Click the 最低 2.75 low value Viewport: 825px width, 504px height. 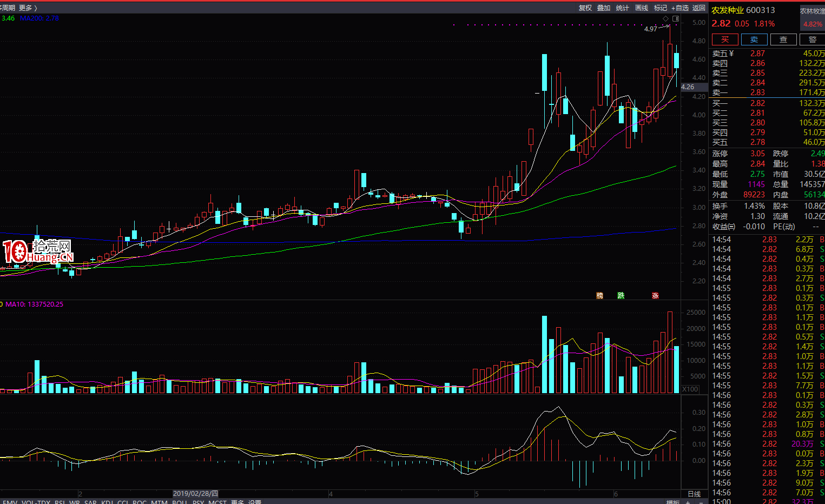[757, 174]
